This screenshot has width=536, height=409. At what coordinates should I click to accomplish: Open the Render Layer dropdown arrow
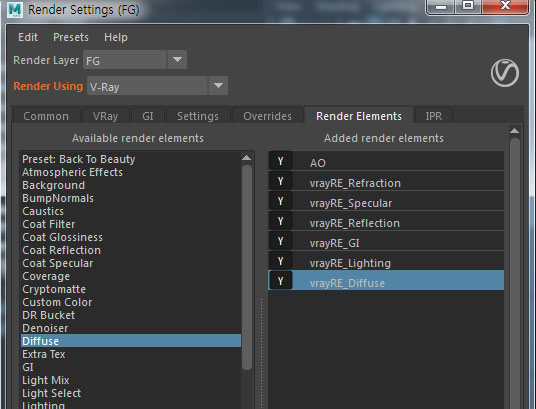(177, 60)
